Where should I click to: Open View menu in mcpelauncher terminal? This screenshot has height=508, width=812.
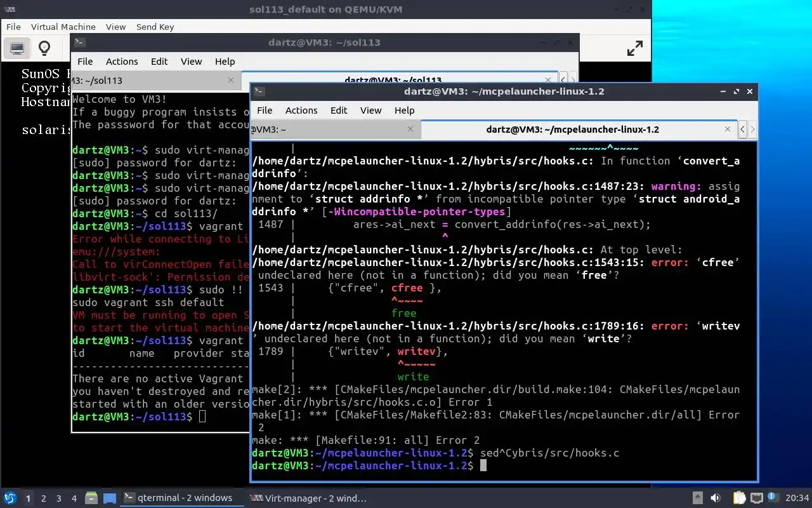tap(371, 110)
